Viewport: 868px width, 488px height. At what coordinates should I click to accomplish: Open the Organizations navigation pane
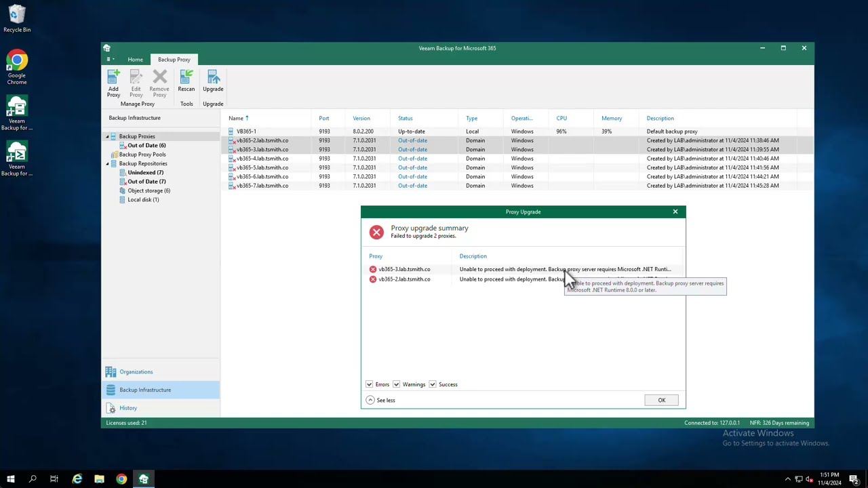tap(161, 371)
